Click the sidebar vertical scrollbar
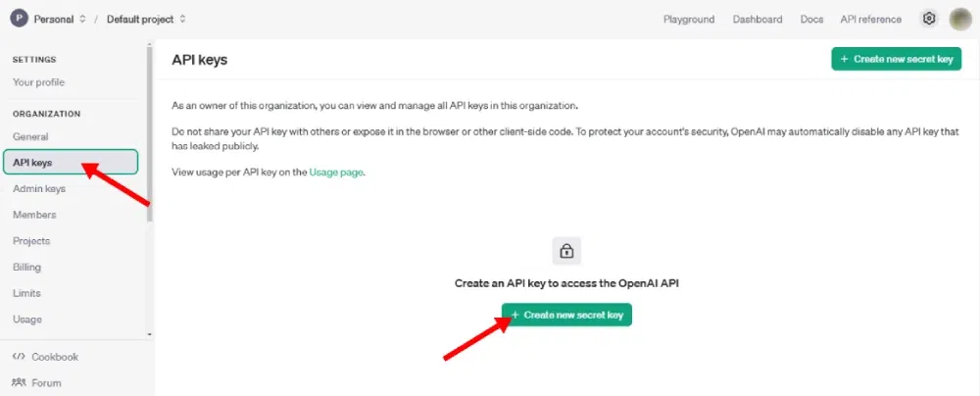Viewport: 980px width, 396px height. coord(149,137)
